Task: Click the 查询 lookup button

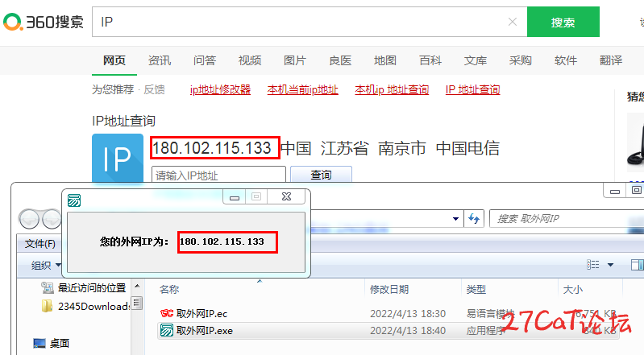Action: [x=321, y=175]
